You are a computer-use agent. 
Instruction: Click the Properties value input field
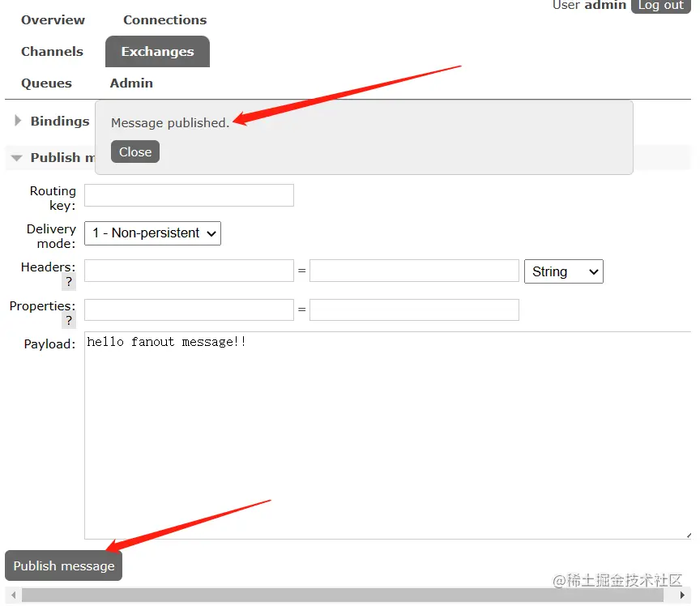(414, 310)
